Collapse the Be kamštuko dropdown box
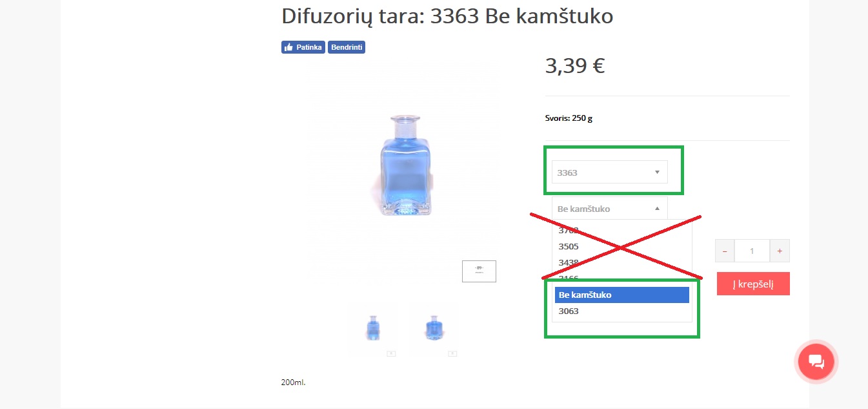Screen dimensions: 868x409 (x=609, y=208)
